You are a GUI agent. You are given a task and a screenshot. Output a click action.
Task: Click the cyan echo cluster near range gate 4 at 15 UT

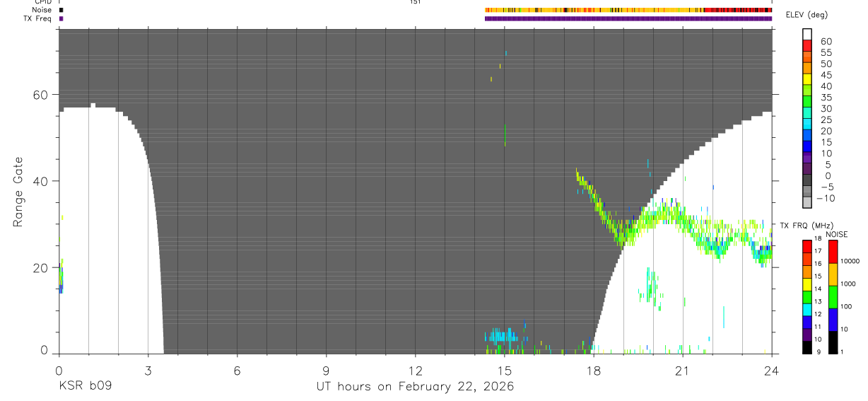tap(502, 336)
